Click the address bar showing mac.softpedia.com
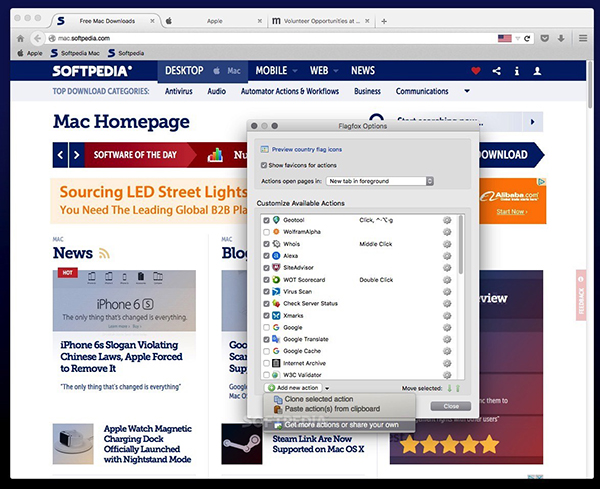This screenshot has height=489, width=600. [x=272, y=38]
